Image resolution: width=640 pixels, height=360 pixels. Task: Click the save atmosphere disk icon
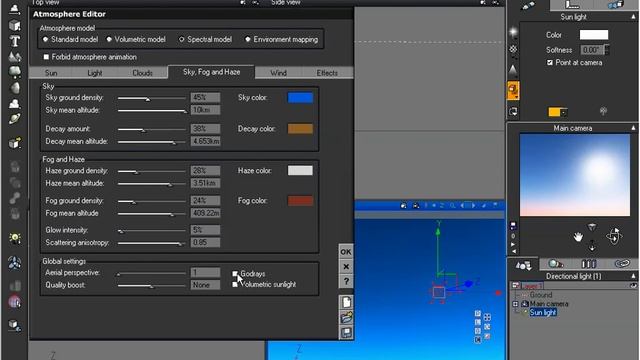click(346, 332)
